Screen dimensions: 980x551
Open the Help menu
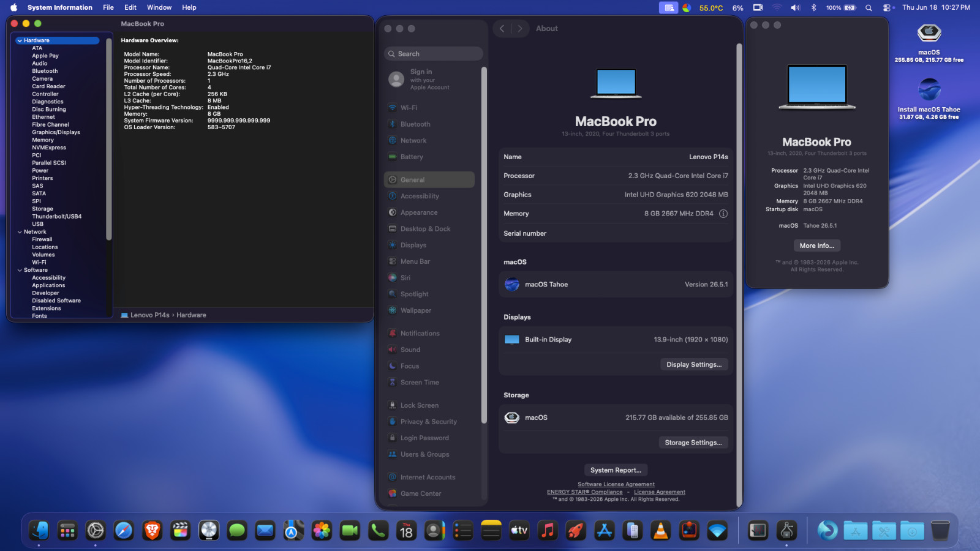pyautogui.click(x=189, y=7)
